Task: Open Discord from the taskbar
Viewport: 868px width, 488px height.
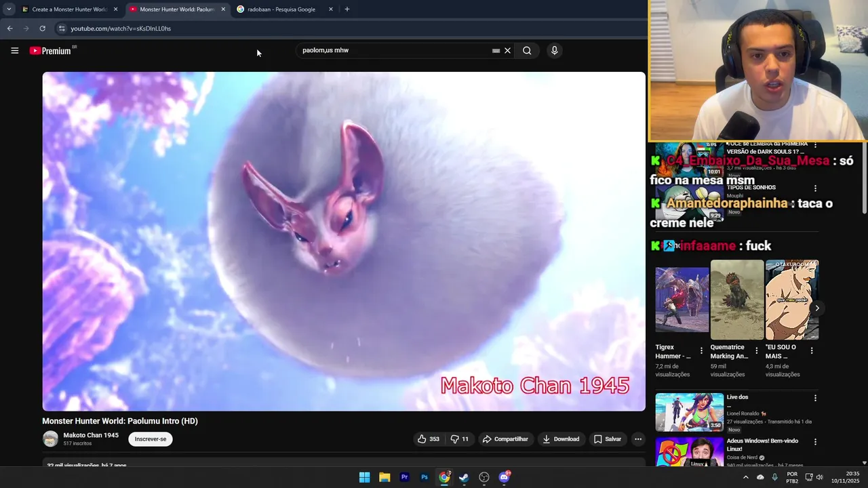Action: coord(505,477)
